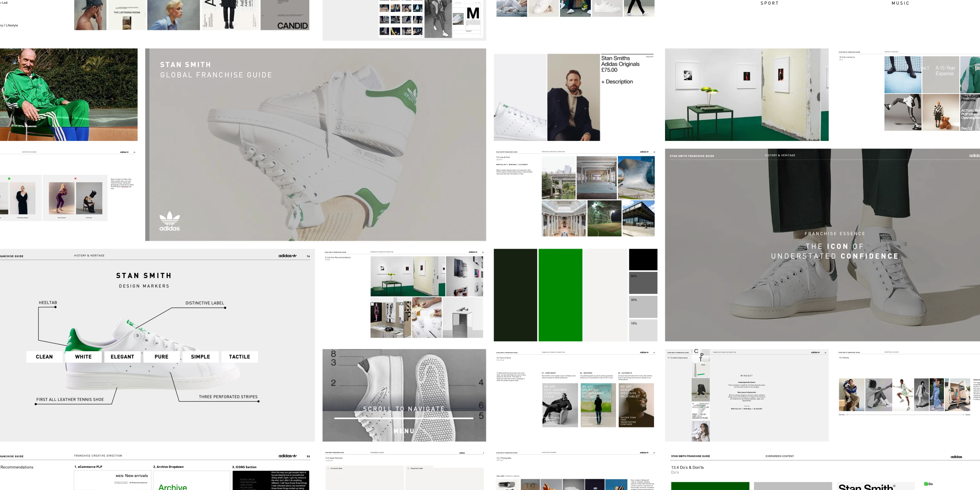The image size is (980, 490).
Task: Click the Effortless-to-Stylized scale line
Action: tap(905, 415)
